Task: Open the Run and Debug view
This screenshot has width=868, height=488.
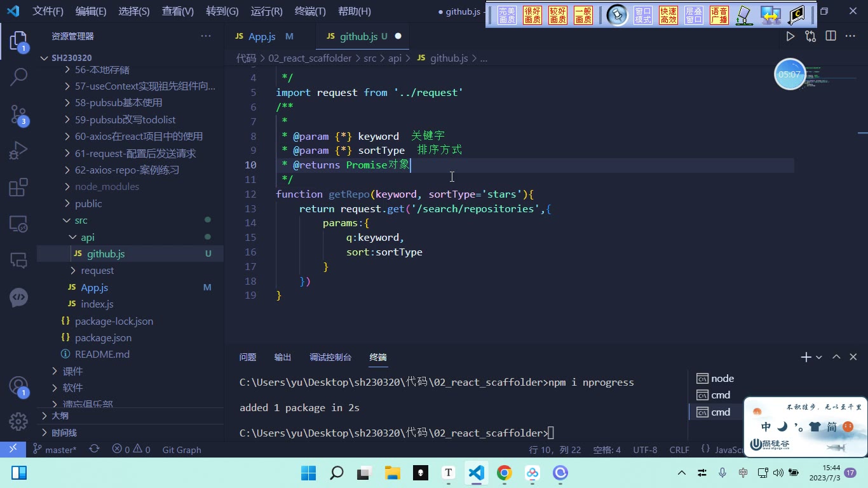Action: click(19, 151)
